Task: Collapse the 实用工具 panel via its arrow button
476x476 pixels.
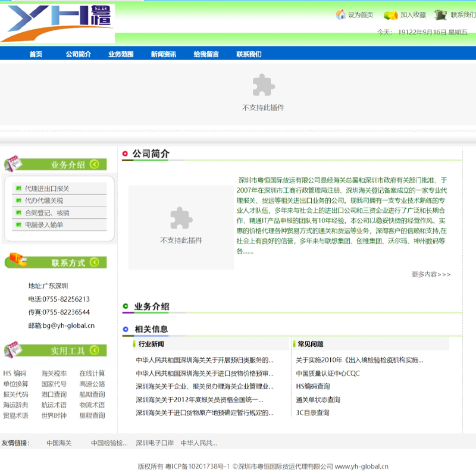Action: point(94,350)
